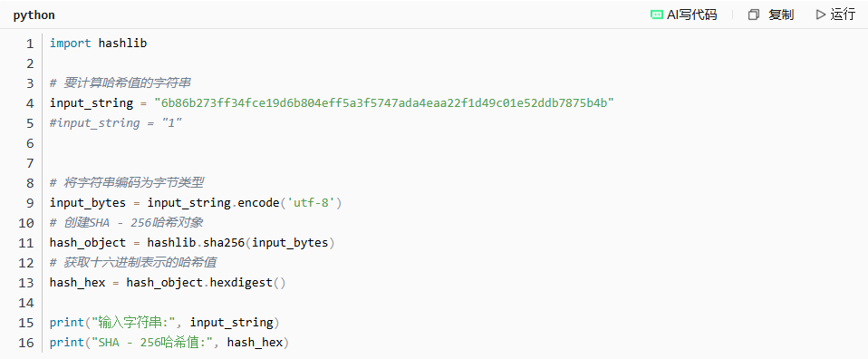Click the AI写代码 keyboard icon

tap(657, 15)
